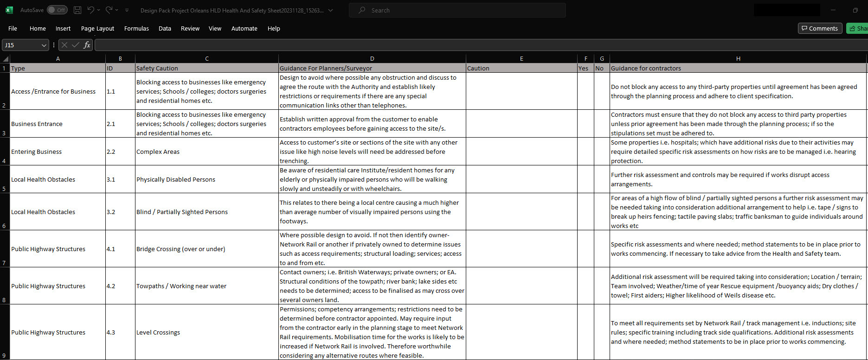This screenshot has height=360, width=868.
Task: Open the Help tab
Action: click(274, 28)
